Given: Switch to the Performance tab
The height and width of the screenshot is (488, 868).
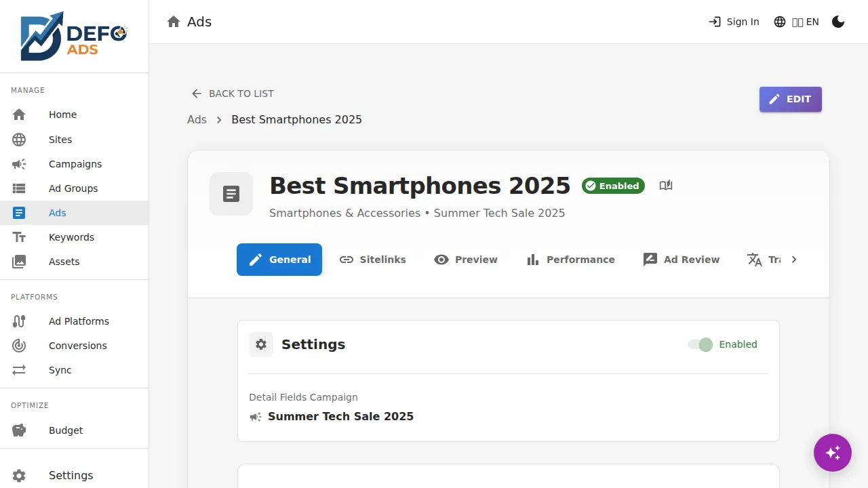Looking at the screenshot, I should tap(570, 260).
